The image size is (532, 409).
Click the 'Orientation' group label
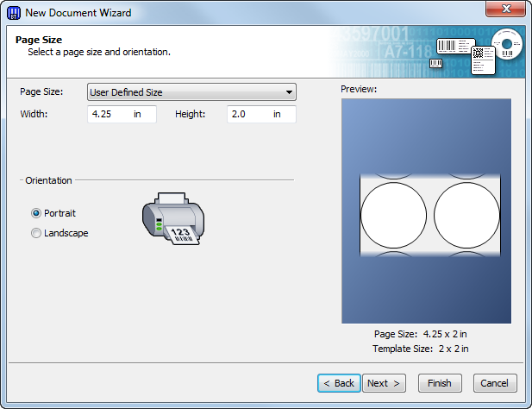click(x=48, y=180)
